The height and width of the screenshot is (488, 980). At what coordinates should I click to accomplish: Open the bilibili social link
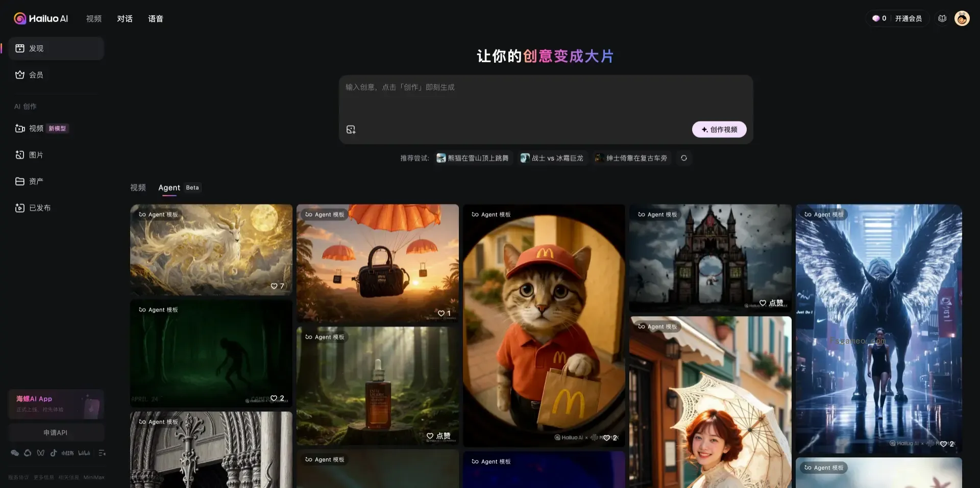click(84, 453)
